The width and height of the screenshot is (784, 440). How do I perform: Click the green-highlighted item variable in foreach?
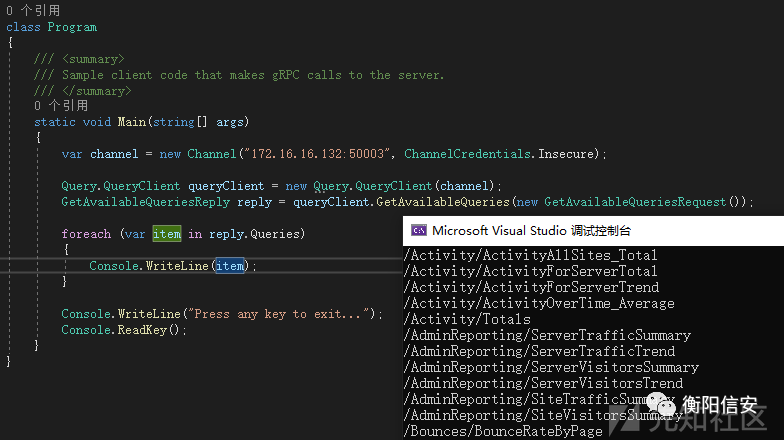(167, 234)
